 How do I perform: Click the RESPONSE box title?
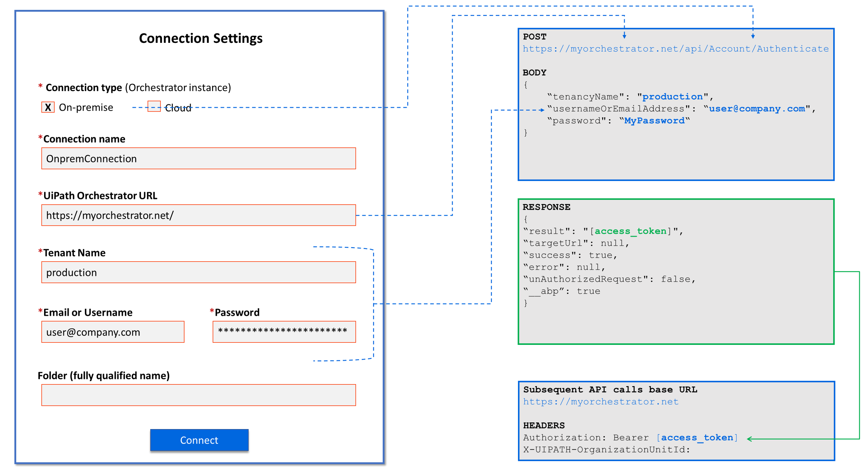point(546,207)
